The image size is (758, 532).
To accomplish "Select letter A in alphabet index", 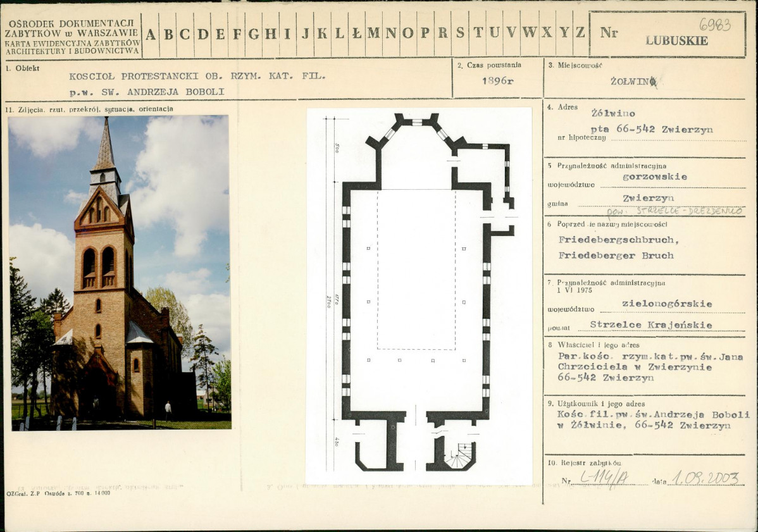I will [151, 34].
